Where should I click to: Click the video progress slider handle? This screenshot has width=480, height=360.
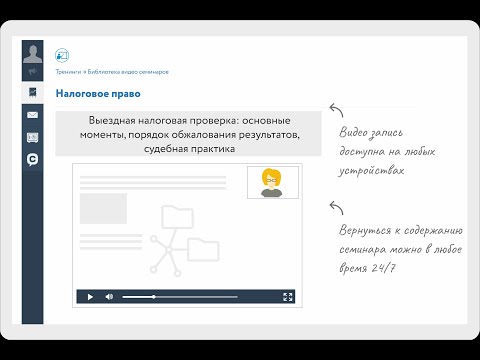154,297
